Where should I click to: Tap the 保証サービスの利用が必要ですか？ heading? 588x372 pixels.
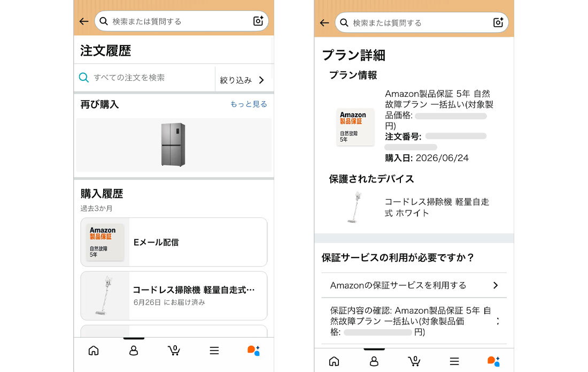pyautogui.click(x=398, y=257)
